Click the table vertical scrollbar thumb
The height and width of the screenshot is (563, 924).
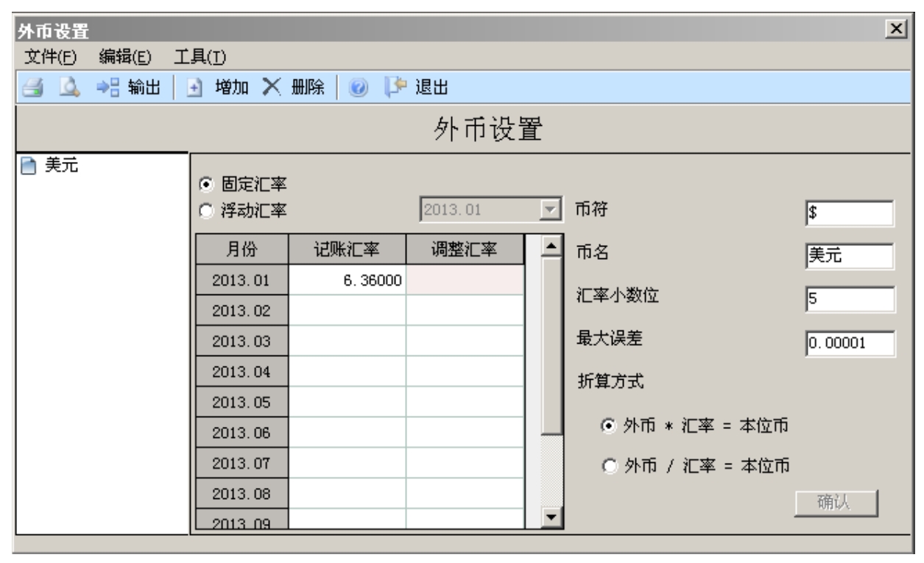(x=551, y=346)
